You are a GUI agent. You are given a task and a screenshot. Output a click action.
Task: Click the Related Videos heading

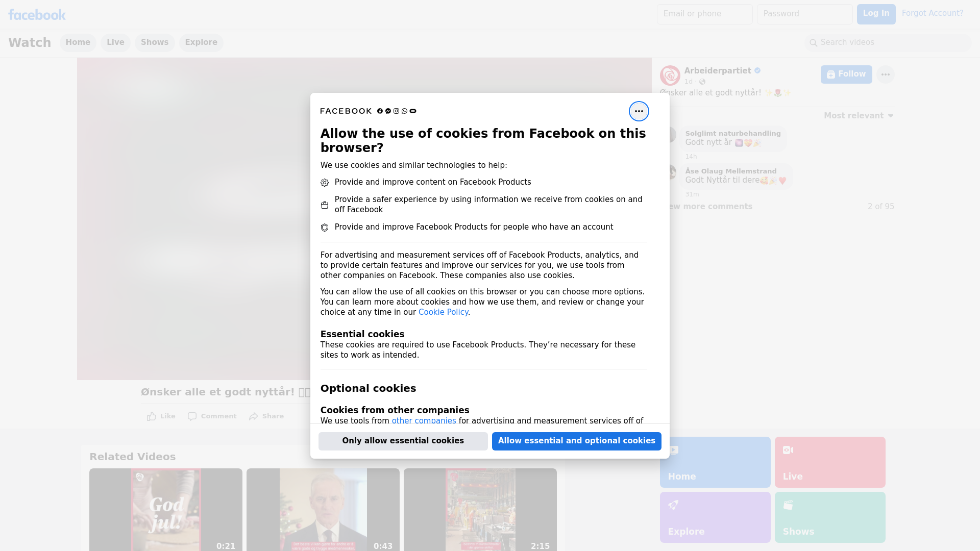pos(133,457)
